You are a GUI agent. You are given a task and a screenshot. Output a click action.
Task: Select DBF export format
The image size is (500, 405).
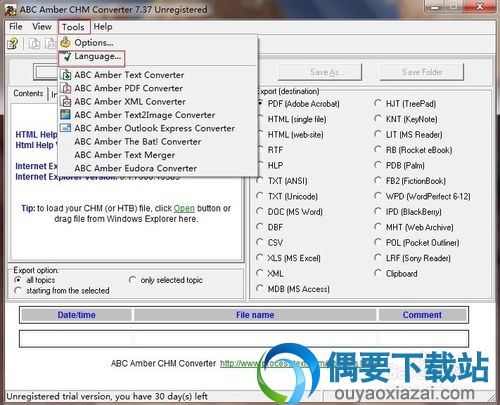point(270,227)
